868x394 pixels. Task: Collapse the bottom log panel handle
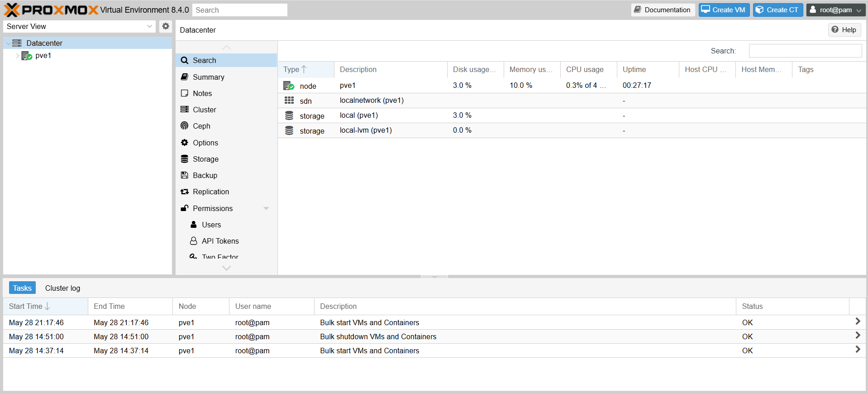434,276
